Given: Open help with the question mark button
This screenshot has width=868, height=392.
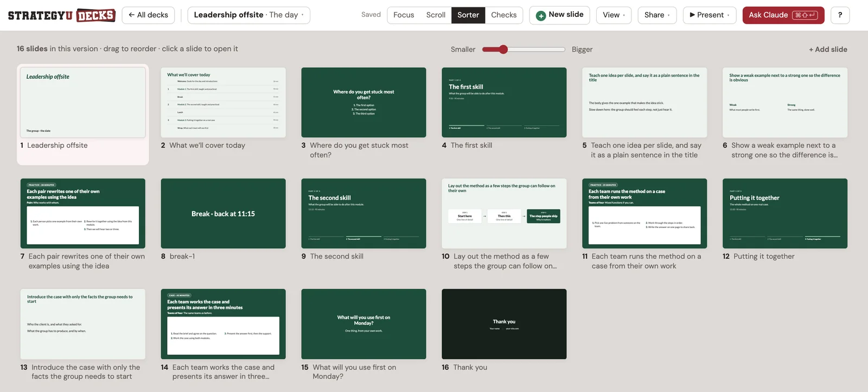Looking at the screenshot, I should click(x=840, y=15).
